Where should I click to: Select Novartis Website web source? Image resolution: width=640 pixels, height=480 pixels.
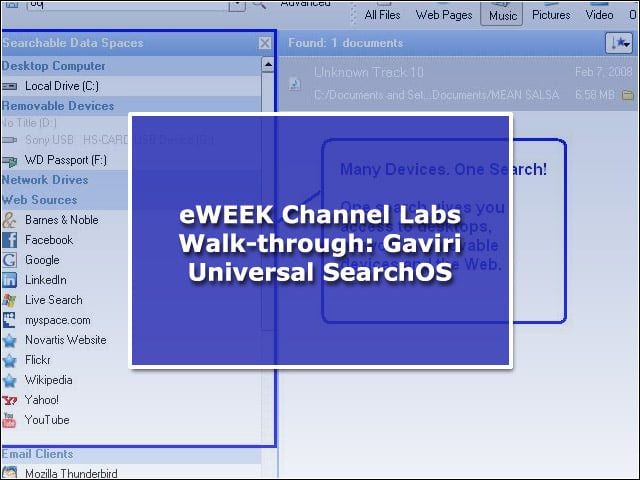point(65,340)
